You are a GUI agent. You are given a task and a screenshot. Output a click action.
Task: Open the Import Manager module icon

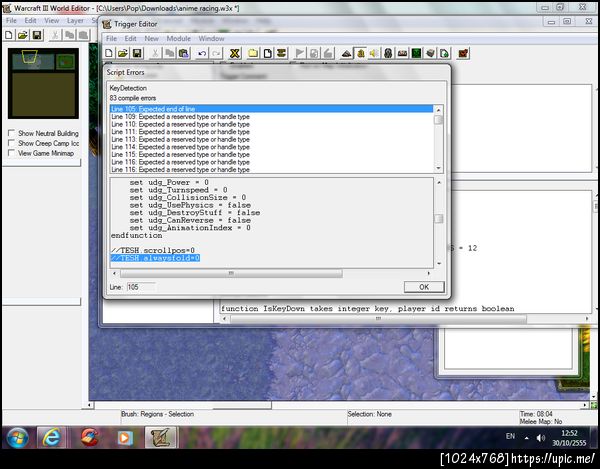(x=444, y=53)
